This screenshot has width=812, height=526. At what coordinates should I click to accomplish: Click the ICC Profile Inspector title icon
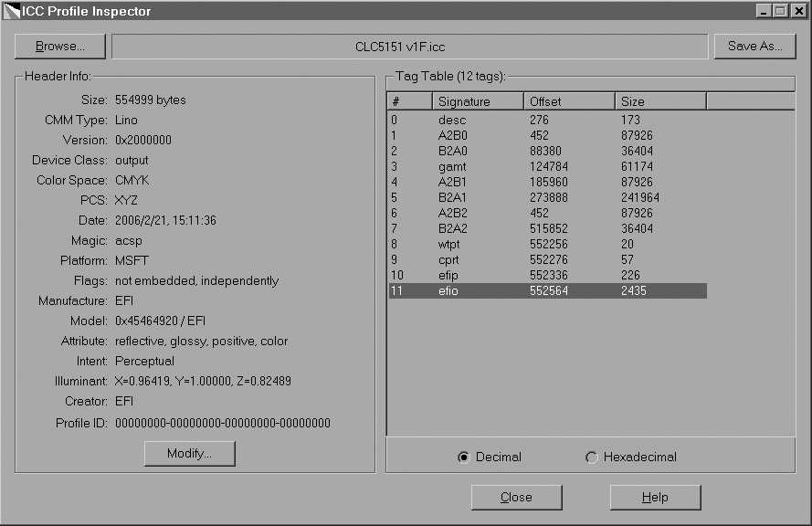coord(11,11)
